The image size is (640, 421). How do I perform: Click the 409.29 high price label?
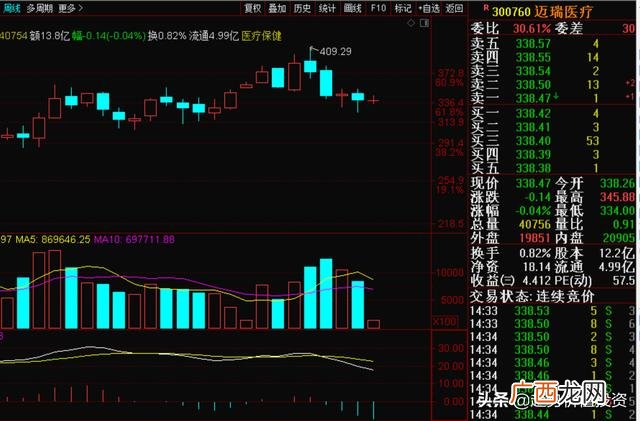[336, 51]
